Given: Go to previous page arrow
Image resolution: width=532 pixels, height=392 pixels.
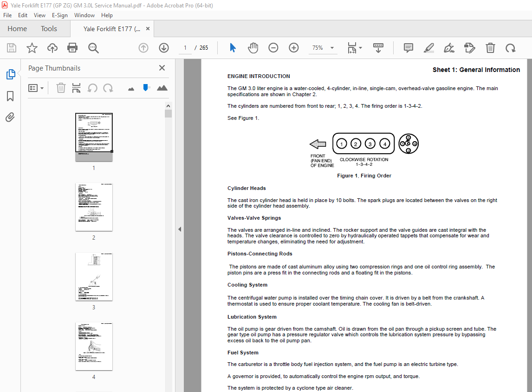Looking at the screenshot, I should click(x=143, y=48).
